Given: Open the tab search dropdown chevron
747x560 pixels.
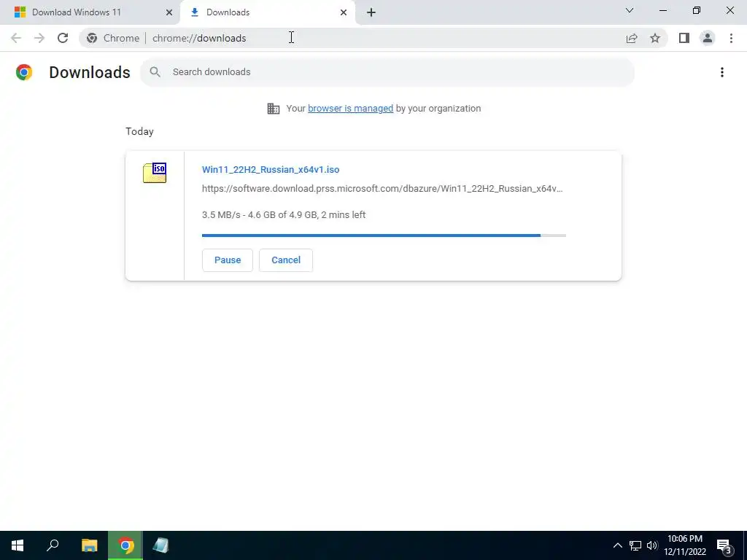Looking at the screenshot, I should pyautogui.click(x=630, y=10).
